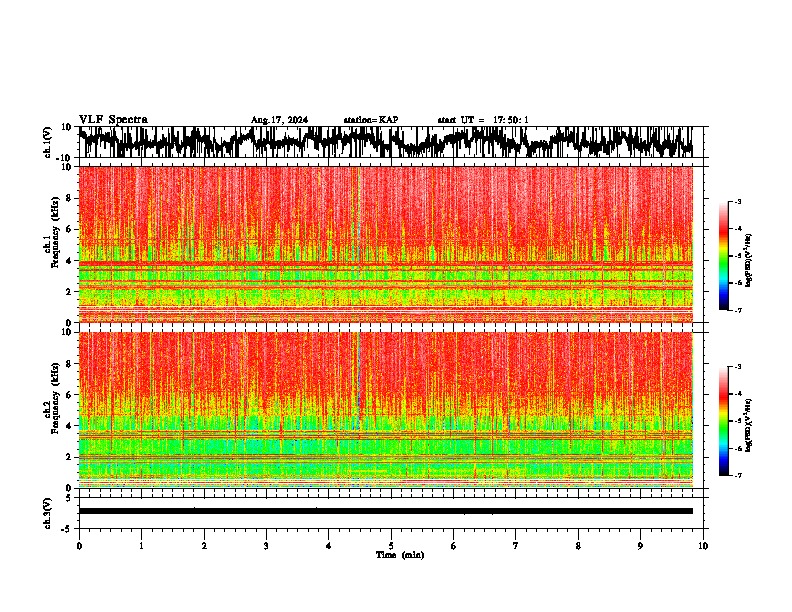Click the ch.1 frequency axis "2" tick label
This screenshot has height=612, width=792.
(x=69, y=291)
